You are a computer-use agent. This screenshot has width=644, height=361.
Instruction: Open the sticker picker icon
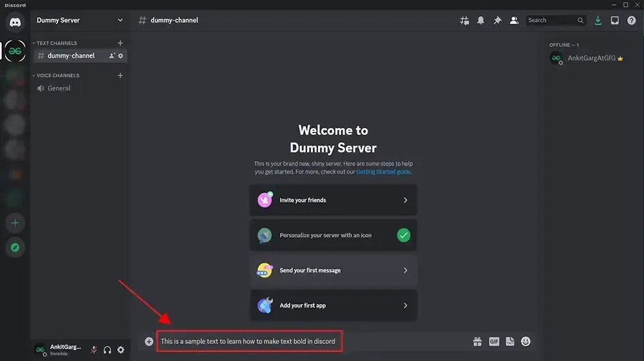[x=509, y=341]
